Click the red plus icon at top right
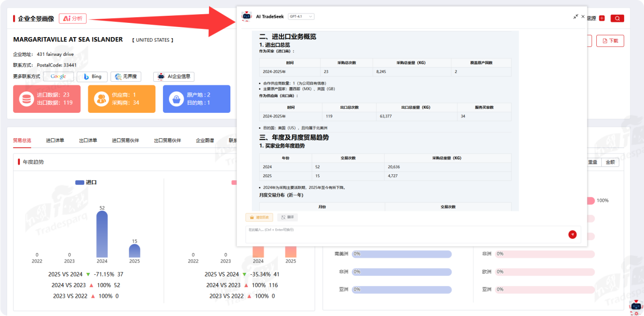This screenshot has width=644, height=316. [x=602, y=18]
